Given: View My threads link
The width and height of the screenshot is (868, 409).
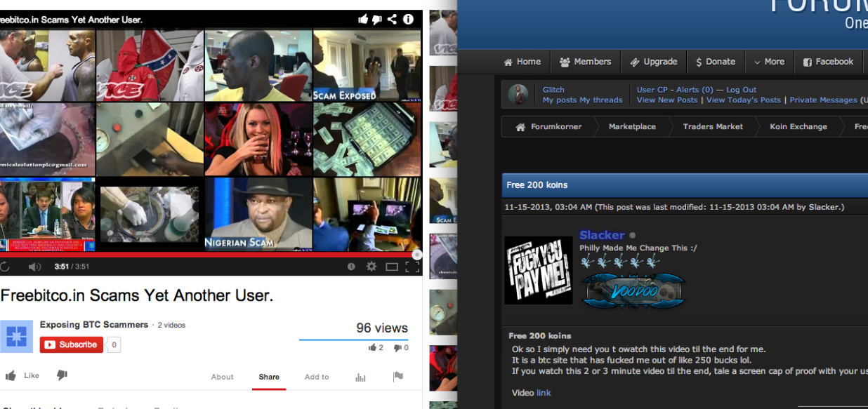Looking at the screenshot, I should [601, 100].
